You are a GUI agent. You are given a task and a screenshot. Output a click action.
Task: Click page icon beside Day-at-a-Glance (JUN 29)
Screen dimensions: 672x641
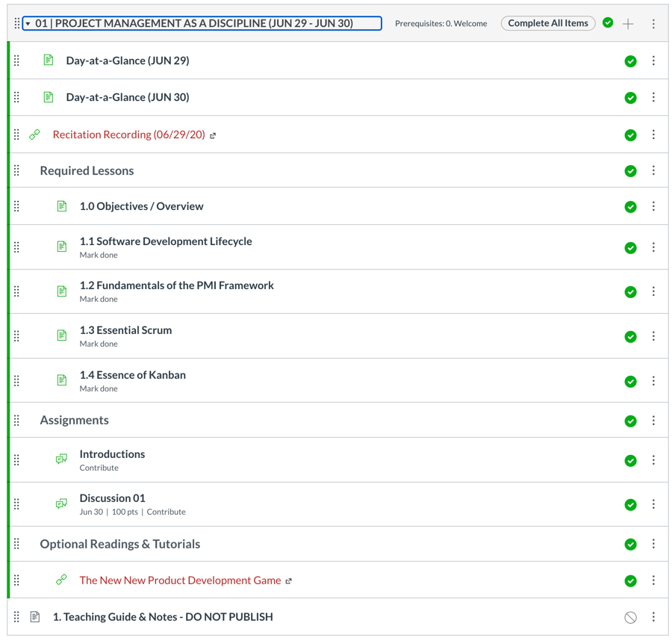tap(49, 61)
